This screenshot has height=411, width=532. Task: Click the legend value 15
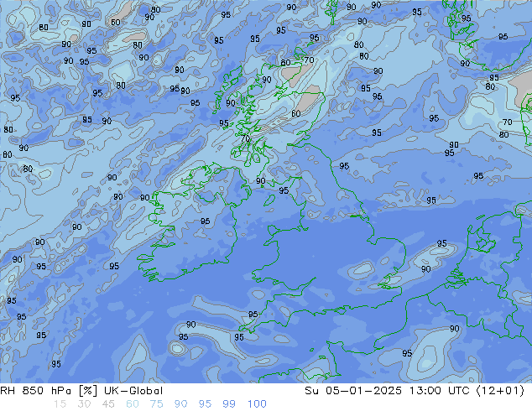click(x=60, y=404)
